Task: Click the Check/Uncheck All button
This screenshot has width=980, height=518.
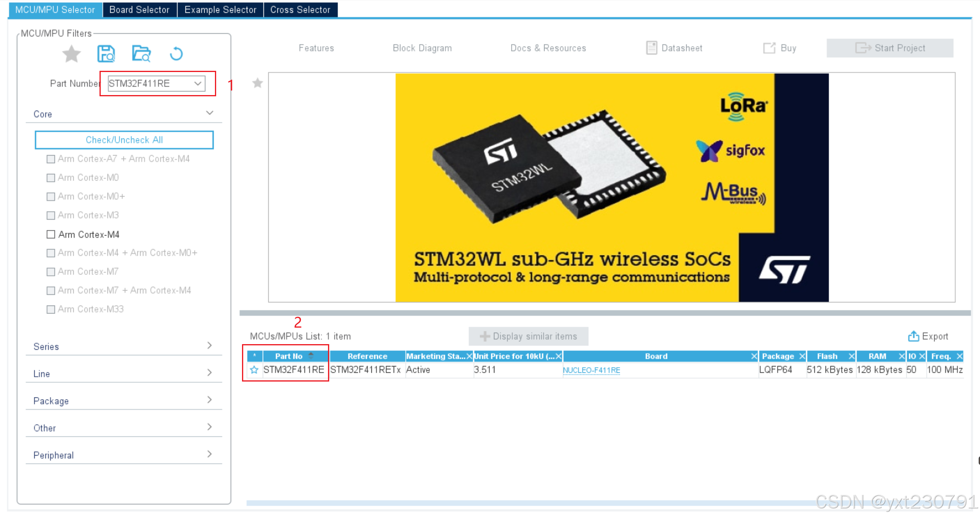Action: pos(124,140)
